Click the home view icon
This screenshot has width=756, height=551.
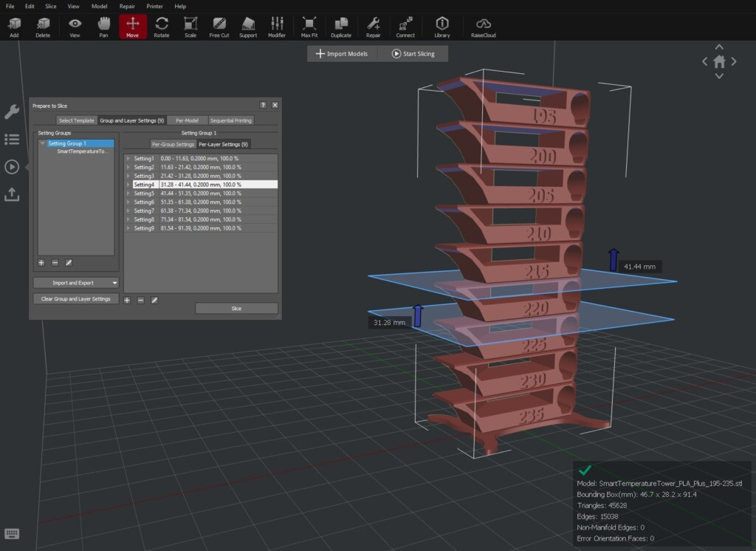[719, 62]
